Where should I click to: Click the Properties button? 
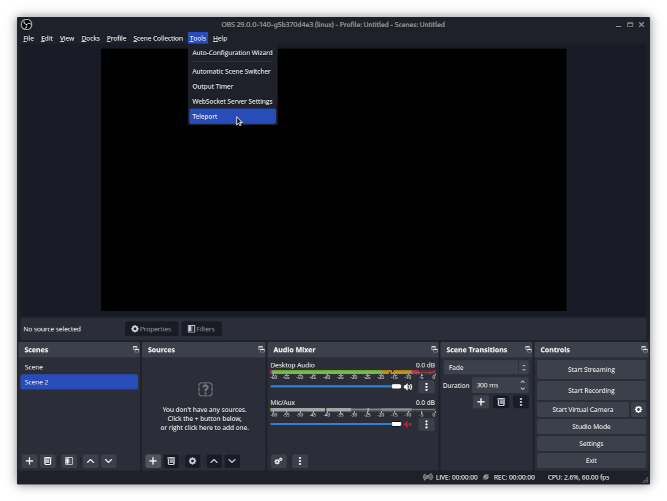[x=151, y=329]
